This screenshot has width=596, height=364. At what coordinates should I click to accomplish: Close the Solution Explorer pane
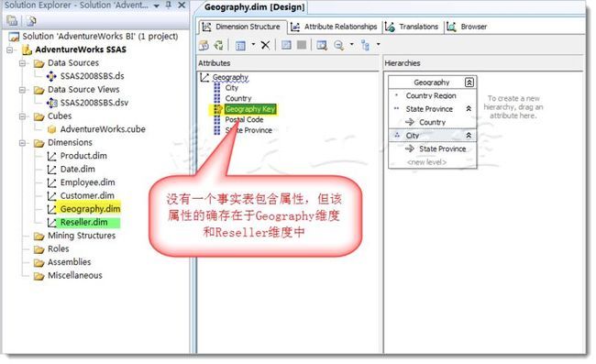pyautogui.click(x=182, y=6)
